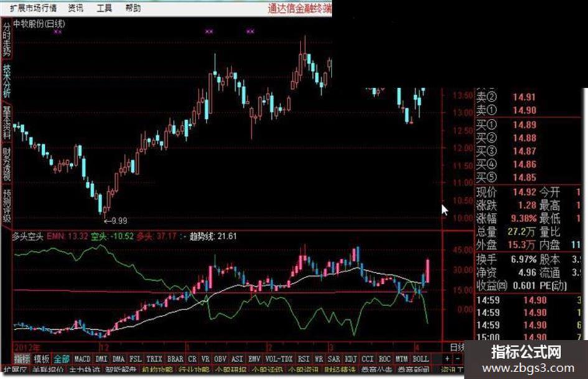Click the 外盘 15.3万 value
The image size is (588, 379).
(521, 245)
